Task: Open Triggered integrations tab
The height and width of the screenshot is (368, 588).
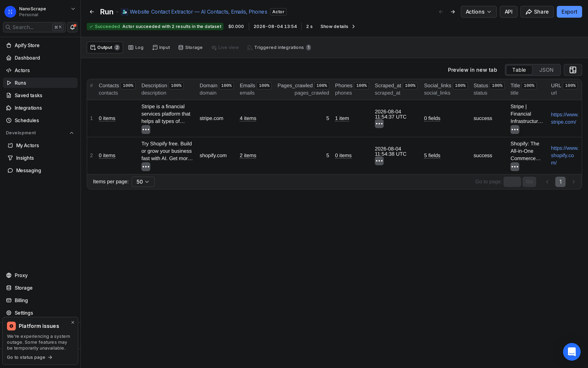Action: [x=279, y=47]
